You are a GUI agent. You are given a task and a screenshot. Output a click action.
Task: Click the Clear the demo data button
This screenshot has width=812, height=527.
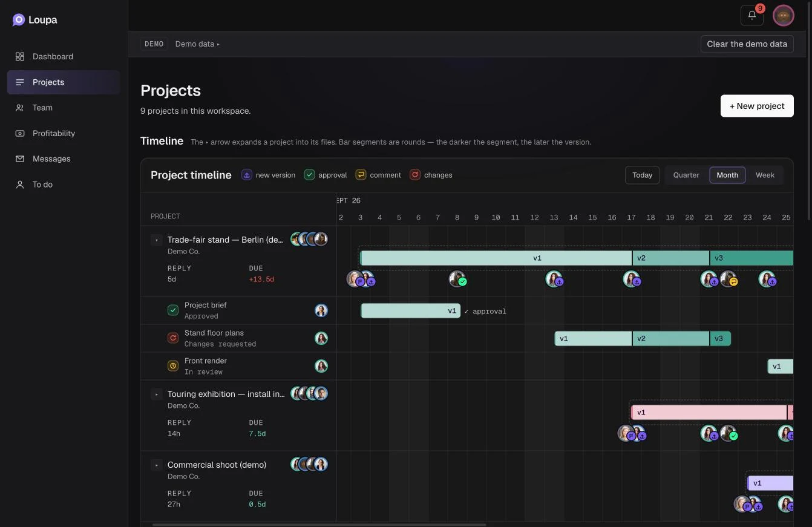click(x=747, y=44)
